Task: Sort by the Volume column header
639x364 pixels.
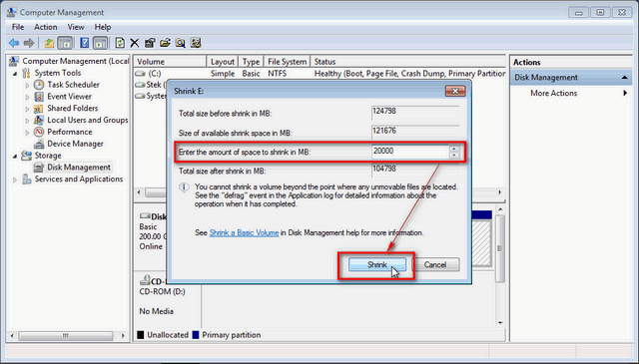Action: coord(170,62)
